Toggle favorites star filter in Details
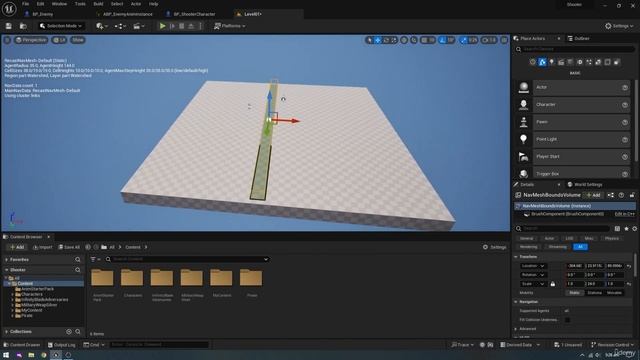The height and width of the screenshot is (360, 640). (x=626, y=229)
